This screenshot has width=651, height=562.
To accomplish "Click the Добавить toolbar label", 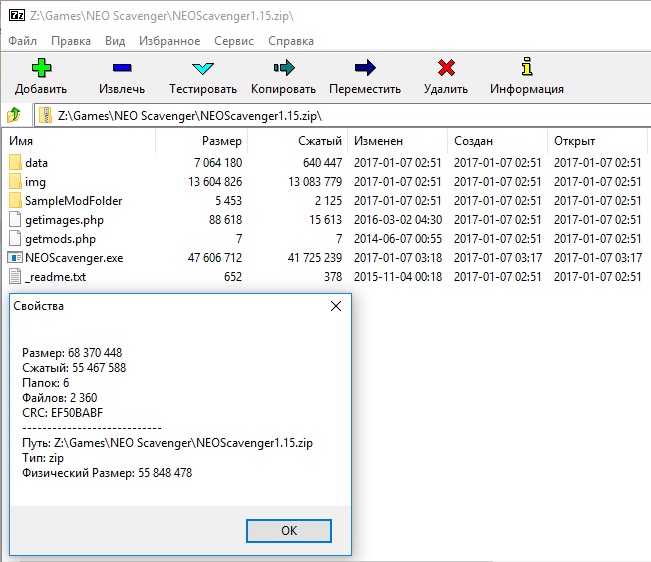I will coord(41,89).
